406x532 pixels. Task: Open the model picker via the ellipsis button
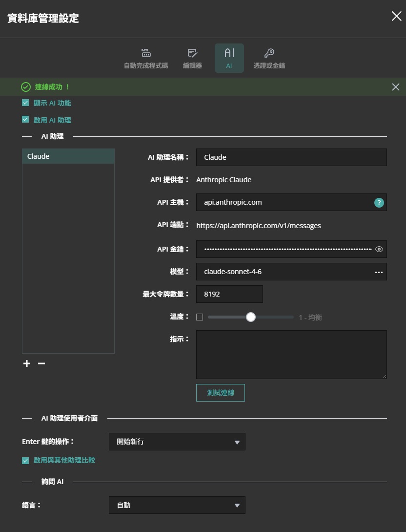click(379, 272)
